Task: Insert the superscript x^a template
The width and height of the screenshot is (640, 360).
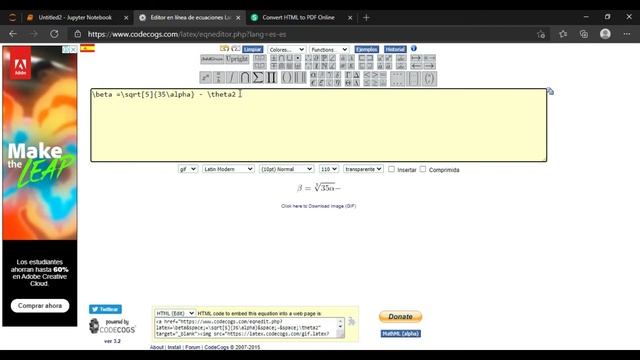Action: tap(206, 78)
